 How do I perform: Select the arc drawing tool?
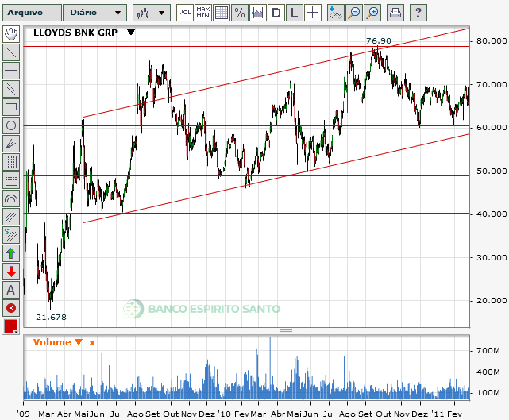(x=11, y=198)
